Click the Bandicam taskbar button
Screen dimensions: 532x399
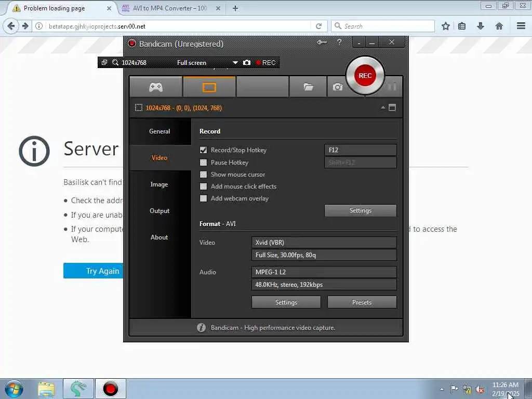pyautogui.click(x=111, y=389)
